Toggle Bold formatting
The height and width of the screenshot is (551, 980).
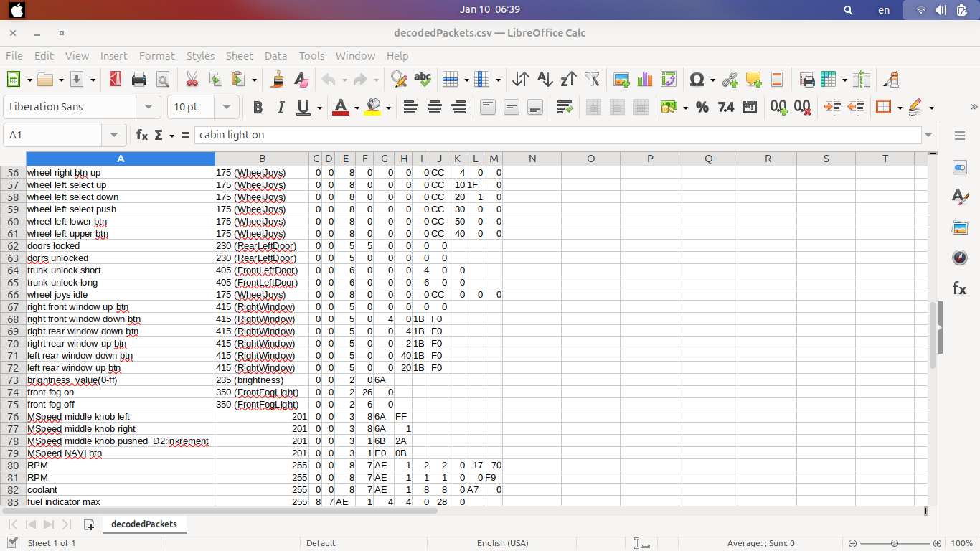[258, 108]
